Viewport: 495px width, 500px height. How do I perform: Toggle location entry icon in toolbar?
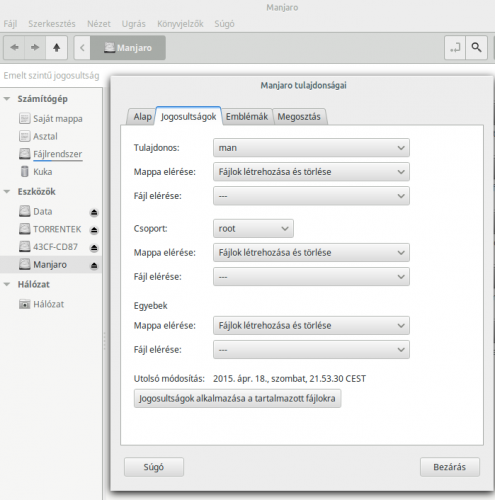(x=455, y=48)
